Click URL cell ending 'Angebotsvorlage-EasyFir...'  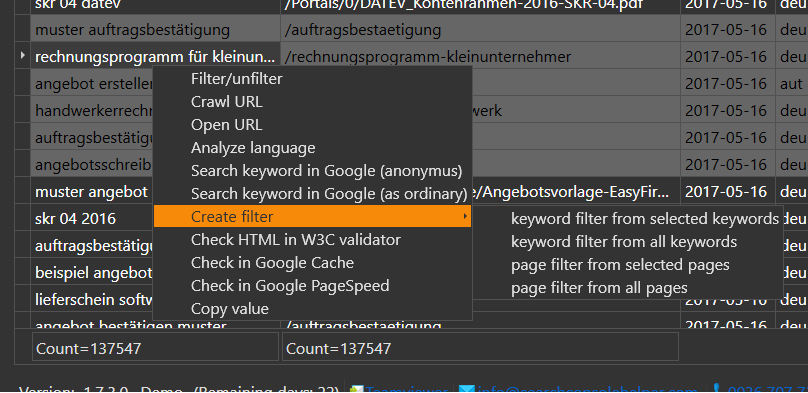(x=576, y=192)
